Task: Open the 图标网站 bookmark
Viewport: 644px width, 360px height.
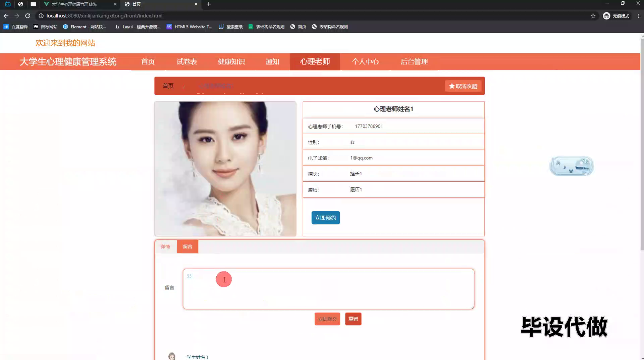Action: 45,27
